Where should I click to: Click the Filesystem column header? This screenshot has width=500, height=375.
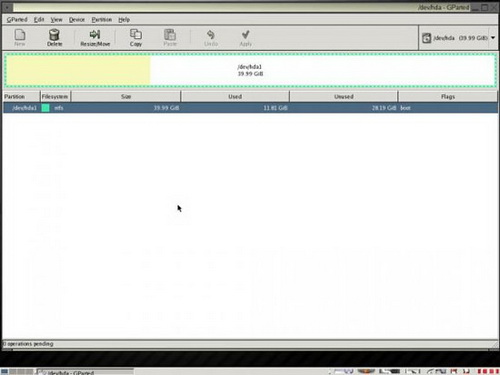tap(55, 96)
